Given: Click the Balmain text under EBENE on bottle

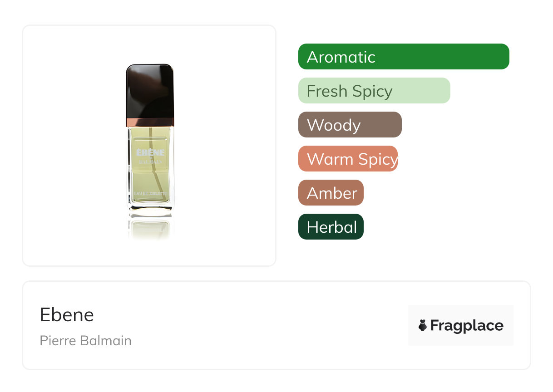Looking at the screenshot, I should (150, 161).
